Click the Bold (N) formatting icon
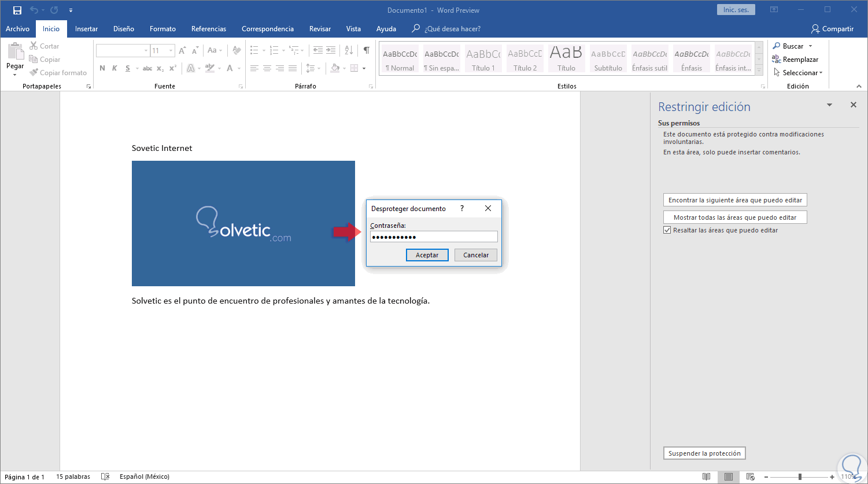Viewport: 868px width, 484px height. pyautogui.click(x=102, y=68)
